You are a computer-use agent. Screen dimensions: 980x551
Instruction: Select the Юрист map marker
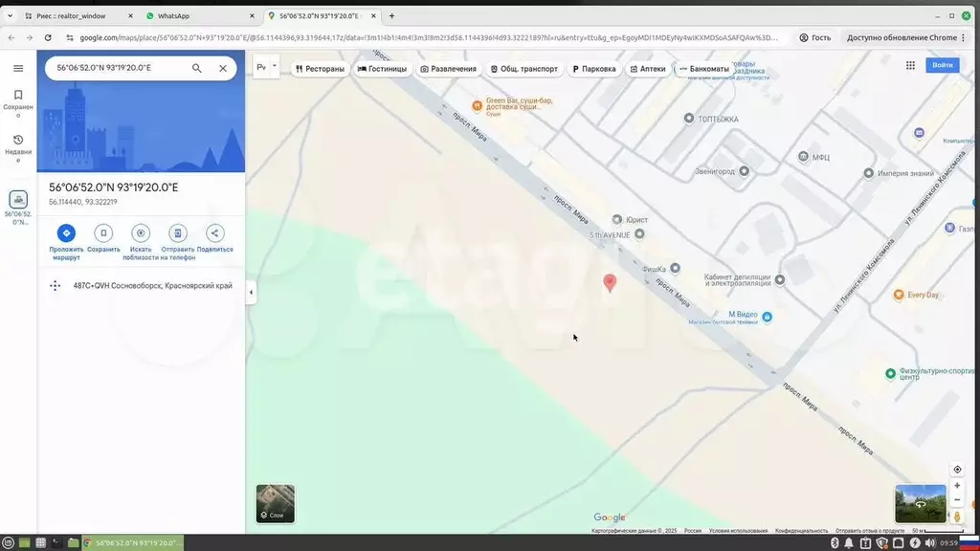(617, 219)
